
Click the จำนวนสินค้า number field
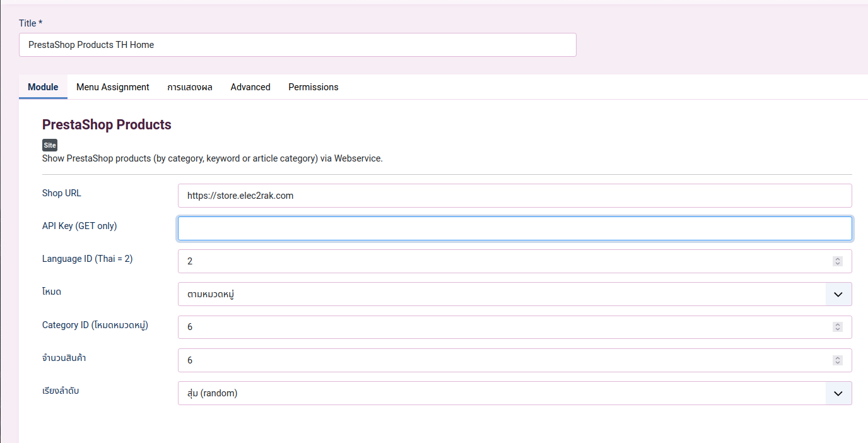pyautogui.click(x=515, y=360)
